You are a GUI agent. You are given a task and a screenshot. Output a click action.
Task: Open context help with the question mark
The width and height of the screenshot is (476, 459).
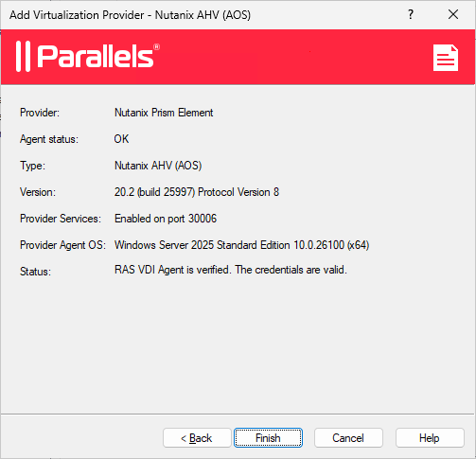[411, 14]
